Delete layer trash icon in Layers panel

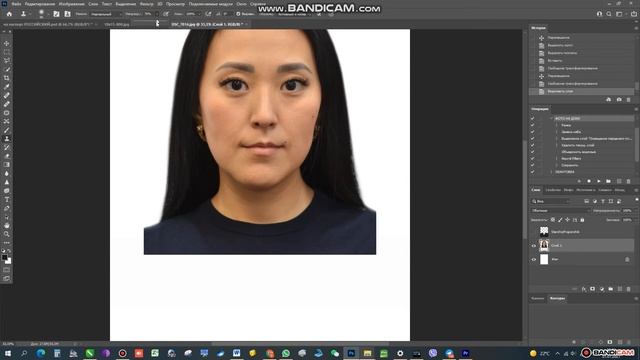click(x=629, y=289)
